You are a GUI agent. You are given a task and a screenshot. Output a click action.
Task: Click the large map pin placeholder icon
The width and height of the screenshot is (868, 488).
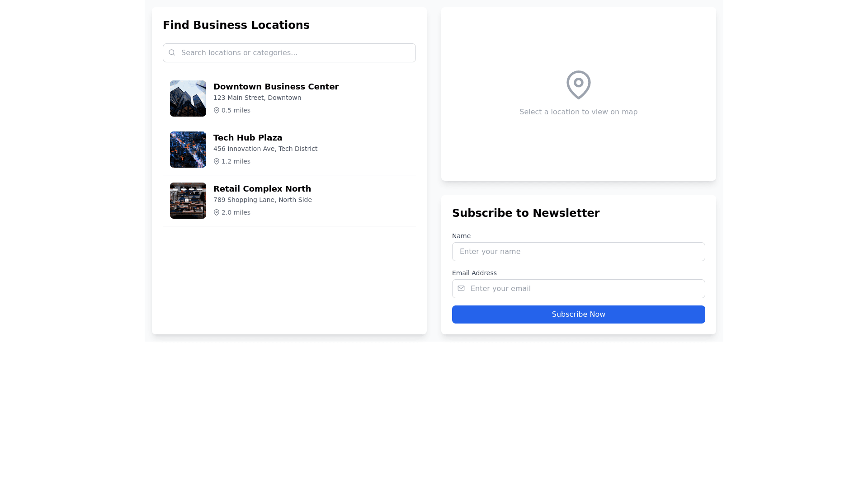click(x=578, y=84)
